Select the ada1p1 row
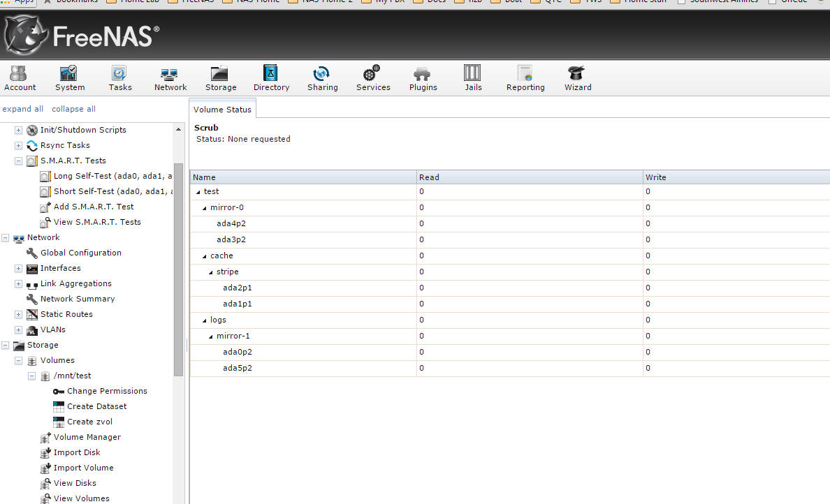The image size is (830, 504). pyautogui.click(x=510, y=304)
